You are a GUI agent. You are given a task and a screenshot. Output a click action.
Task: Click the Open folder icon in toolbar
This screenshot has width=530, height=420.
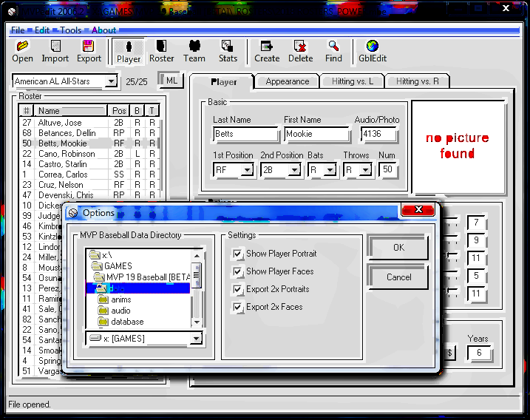pos(22,46)
